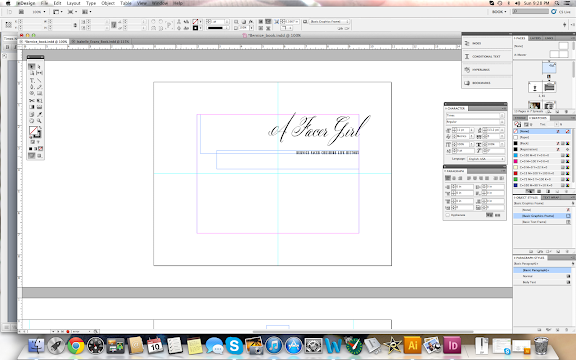Switch to the Pages panel tab
This screenshot has height=360, width=576.
point(520,38)
